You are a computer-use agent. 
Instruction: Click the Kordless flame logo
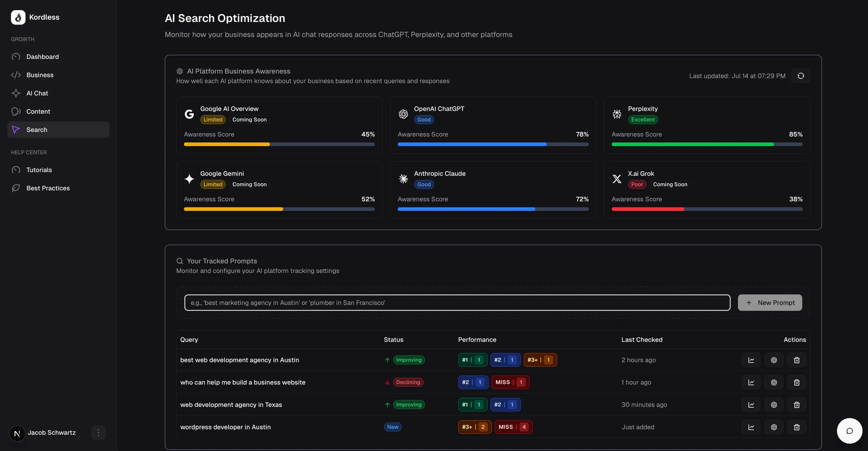pos(18,17)
